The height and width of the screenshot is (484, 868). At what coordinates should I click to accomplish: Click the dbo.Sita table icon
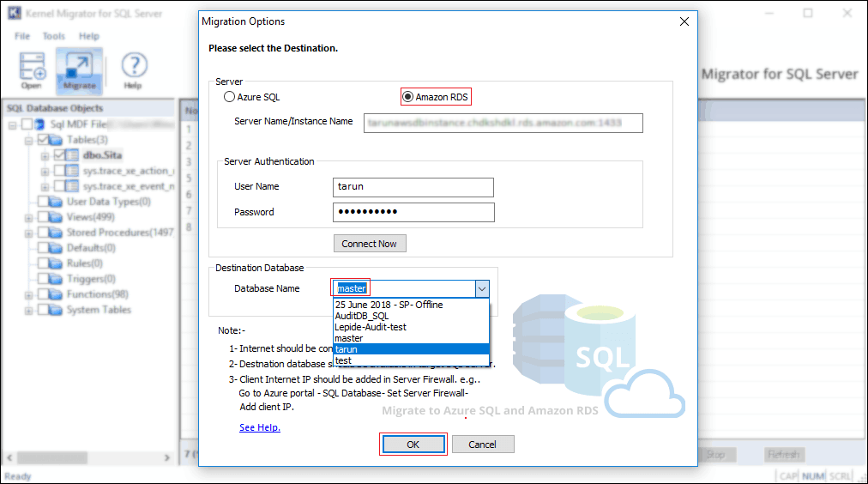(x=72, y=155)
